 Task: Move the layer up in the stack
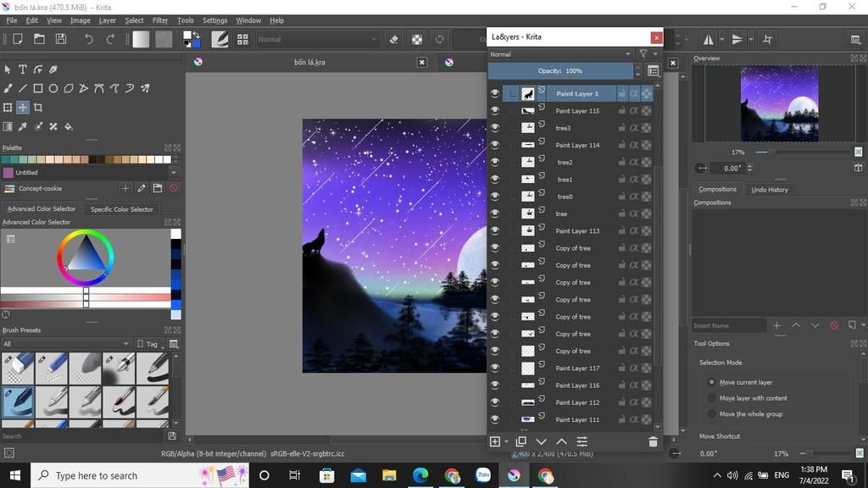(561, 441)
